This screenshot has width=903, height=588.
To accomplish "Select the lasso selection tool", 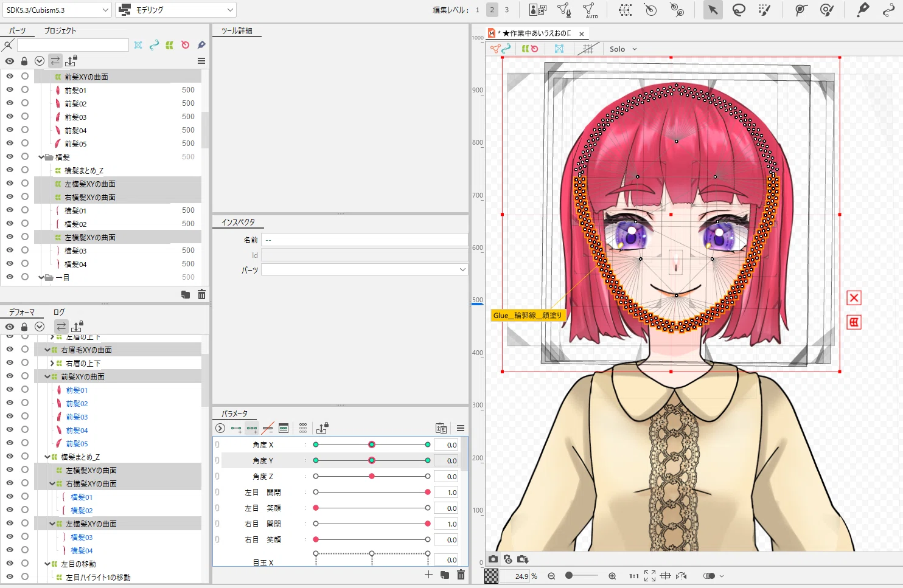I will click(739, 10).
